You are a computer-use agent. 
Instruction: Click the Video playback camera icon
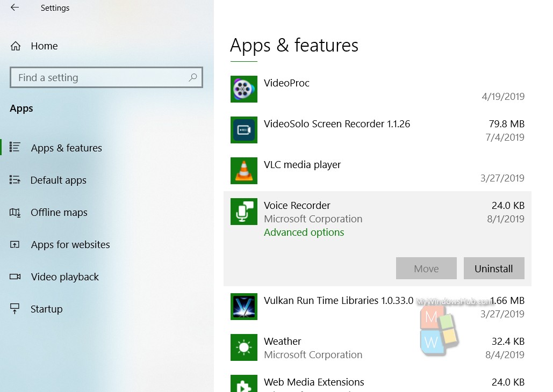pos(15,277)
